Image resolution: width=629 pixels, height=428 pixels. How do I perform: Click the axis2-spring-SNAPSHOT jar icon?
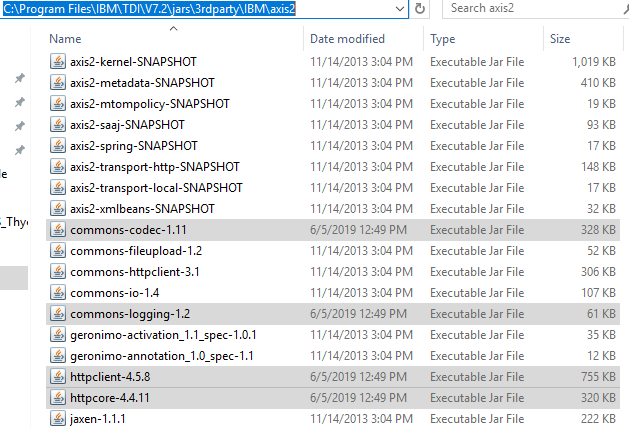pyautogui.click(x=58, y=146)
